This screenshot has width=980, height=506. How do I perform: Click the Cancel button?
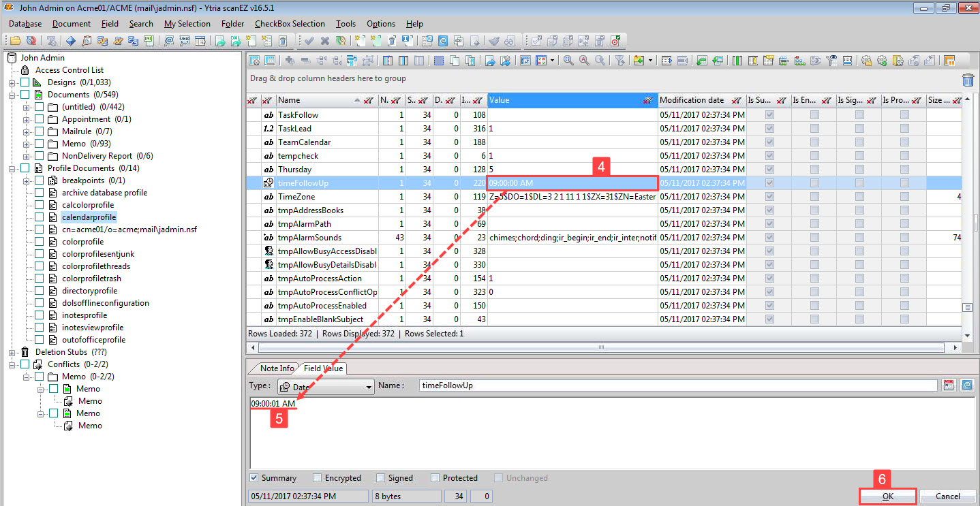pos(947,496)
